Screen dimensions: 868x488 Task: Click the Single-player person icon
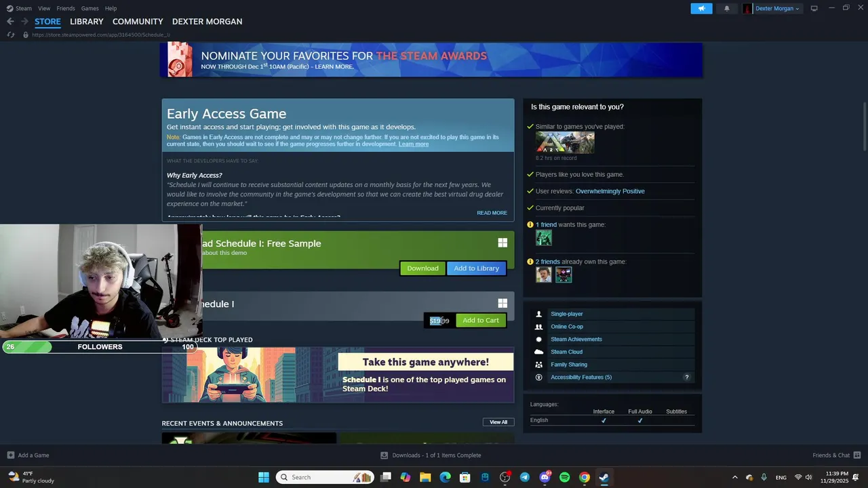[539, 314]
